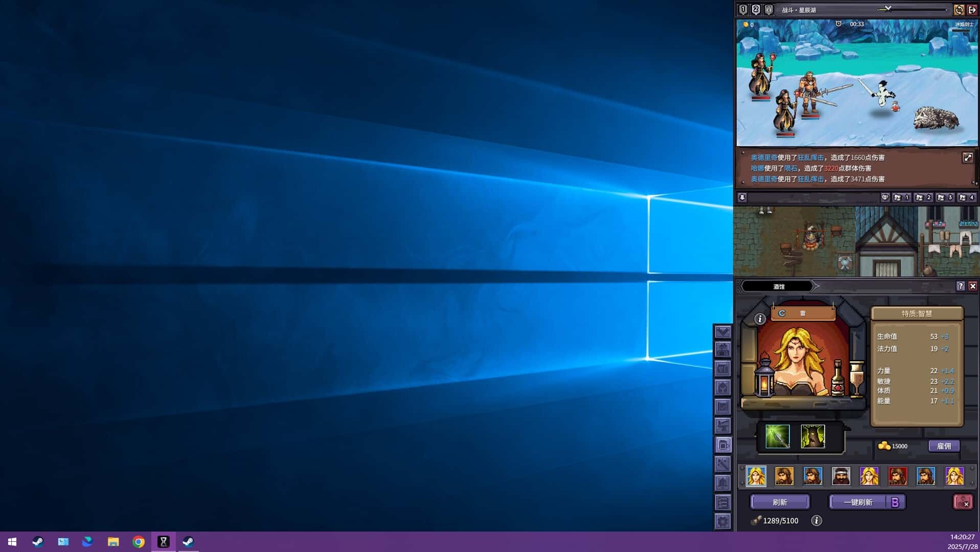
Task: Click the help question mark in tavern panel
Action: coord(960,286)
